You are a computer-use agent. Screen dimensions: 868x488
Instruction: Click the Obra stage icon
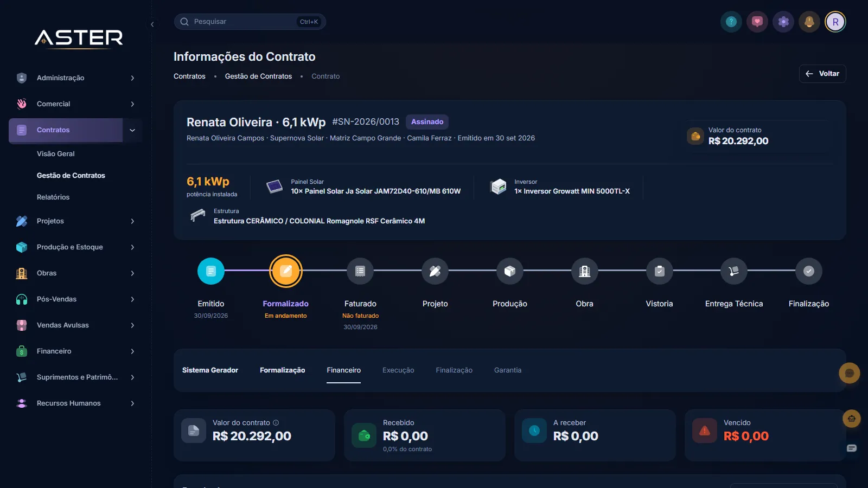click(x=585, y=271)
